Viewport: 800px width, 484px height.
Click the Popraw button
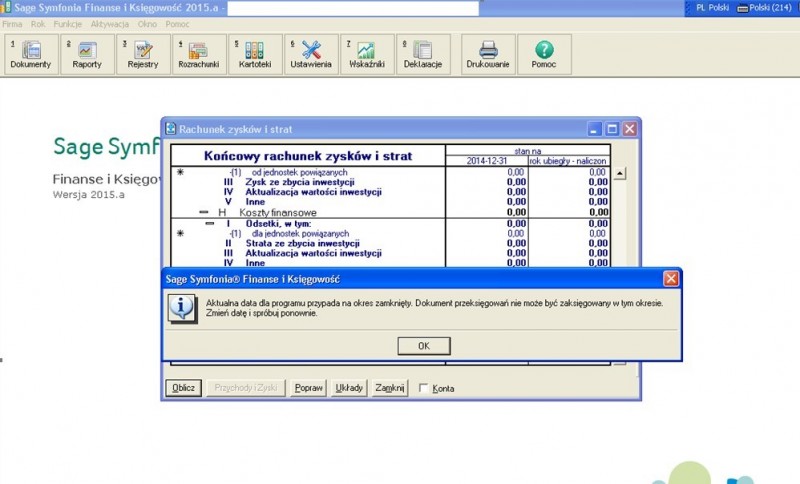(309, 388)
